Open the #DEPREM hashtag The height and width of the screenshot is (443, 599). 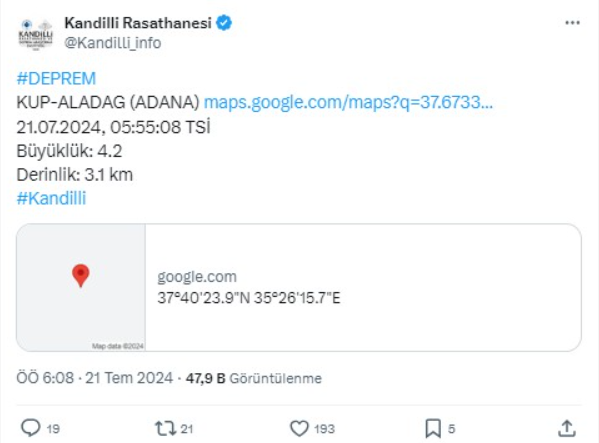click(56, 79)
